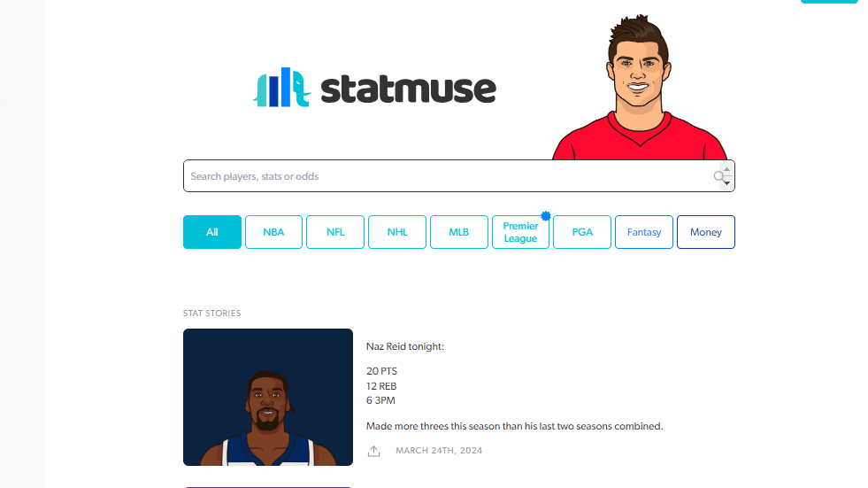Click the '20 PTS' stat line

coord(381,371)
